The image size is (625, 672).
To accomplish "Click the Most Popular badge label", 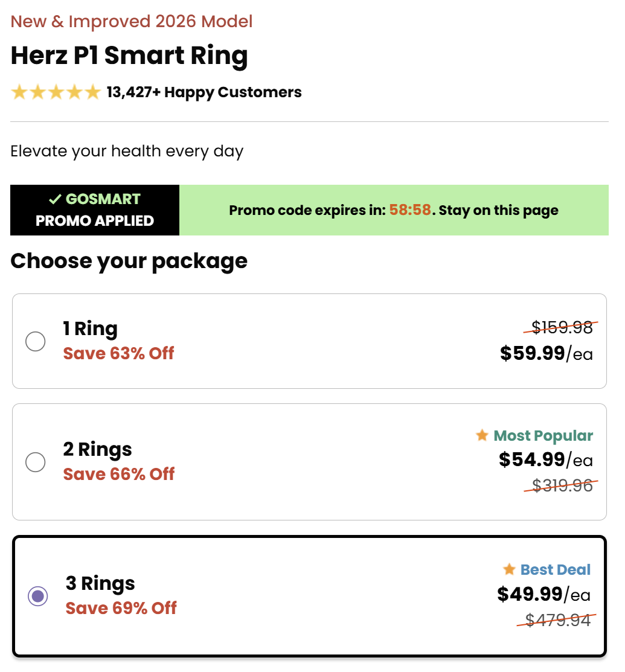I will [x=542, y=435].
